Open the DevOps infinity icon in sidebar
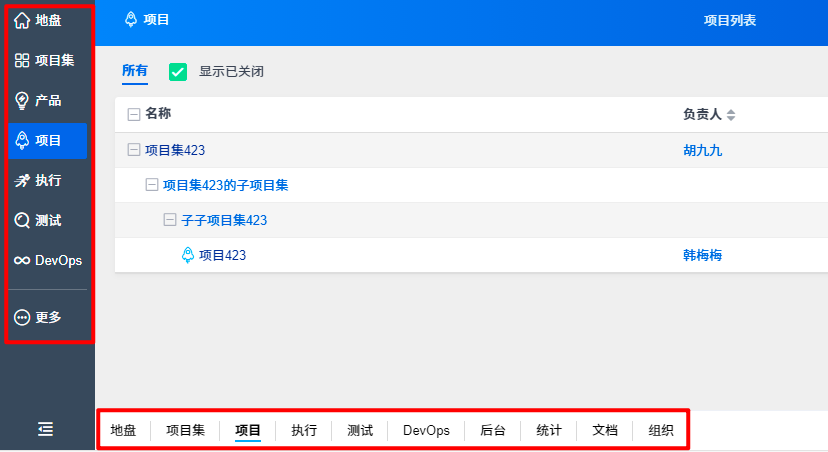 22,260
